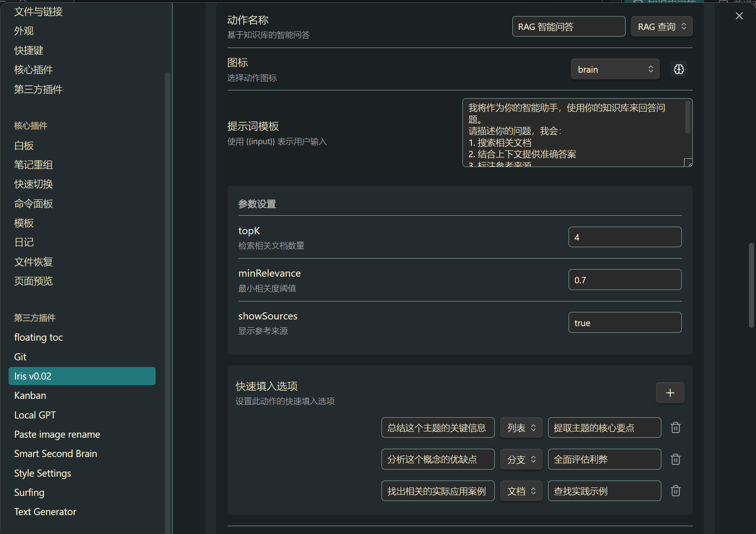This screenshot has height=534, width=756.
Task: Open the 分支 type dropdown
Action: click(x=521, y=459)
